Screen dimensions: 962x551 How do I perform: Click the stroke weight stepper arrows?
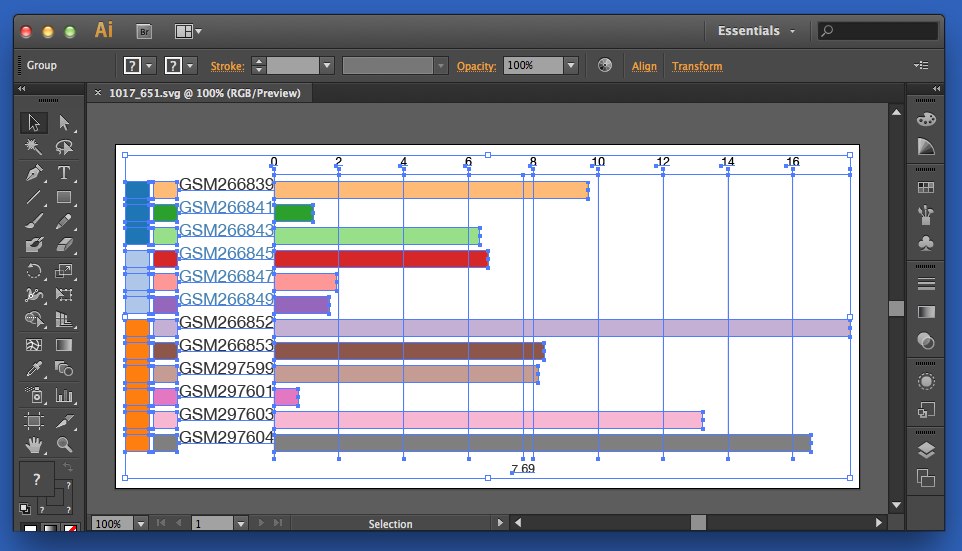[259, 65]
